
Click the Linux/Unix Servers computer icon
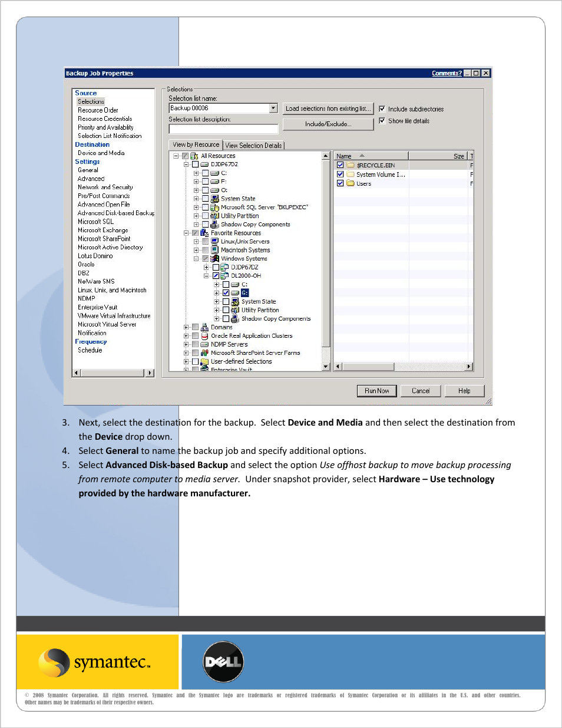(215, 242)
